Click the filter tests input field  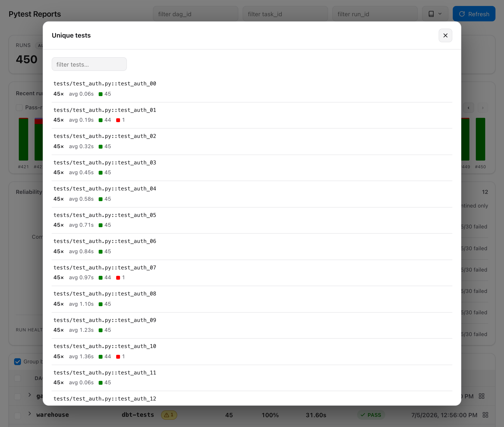click(89, 64)
